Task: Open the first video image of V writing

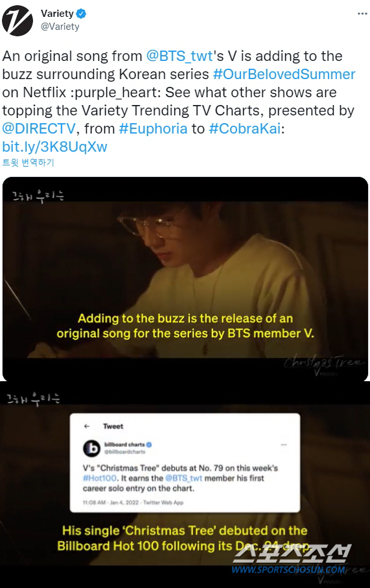Action: click(x=185, y=279)
